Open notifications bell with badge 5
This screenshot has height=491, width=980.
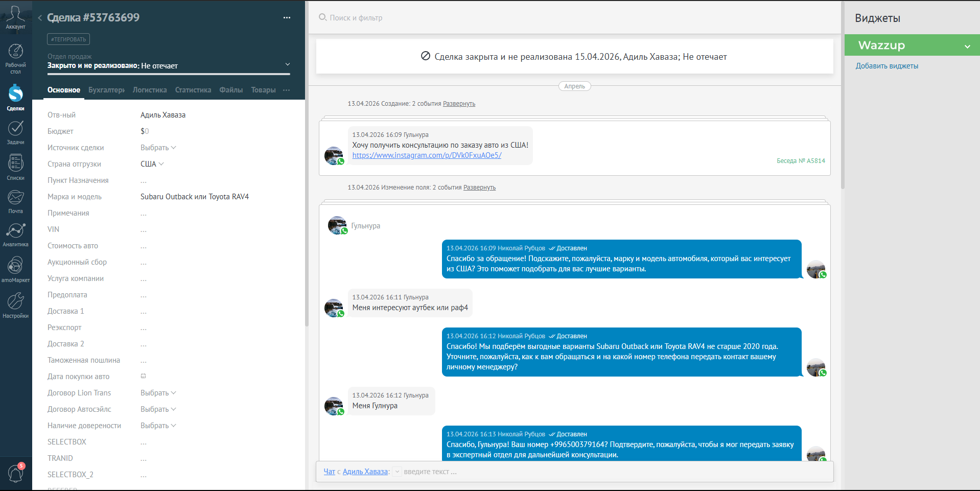pyautogui.click(x=16, y=473)
